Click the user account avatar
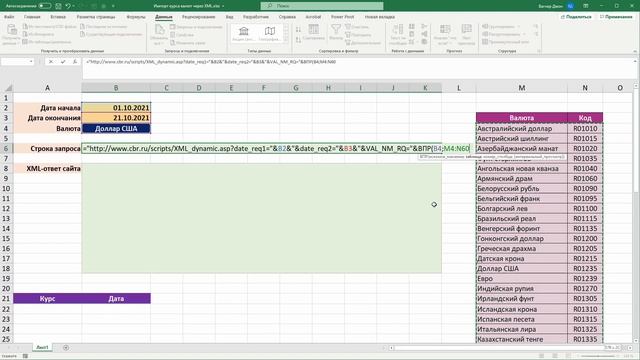Screen dimensions: 640x360 point(570,6)
